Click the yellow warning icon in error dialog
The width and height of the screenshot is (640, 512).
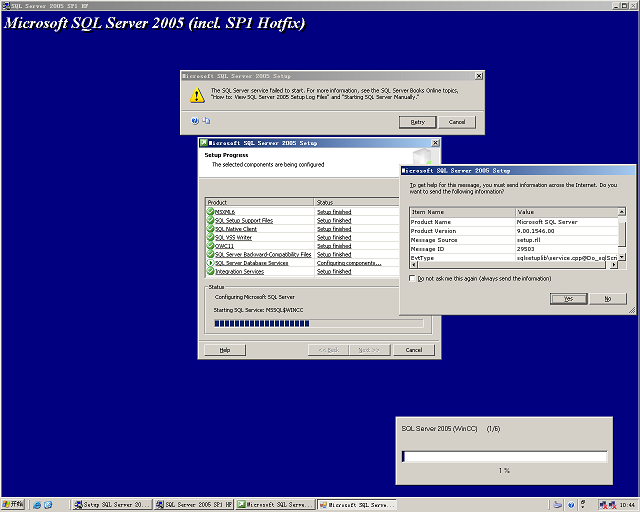pyautogui.click(x=197, y=95)
